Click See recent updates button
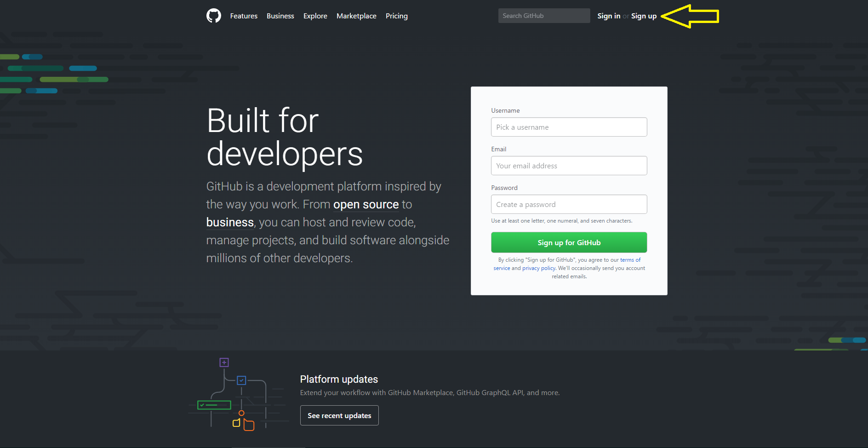Viewport: 868px width, 448px height. (339, 415)
